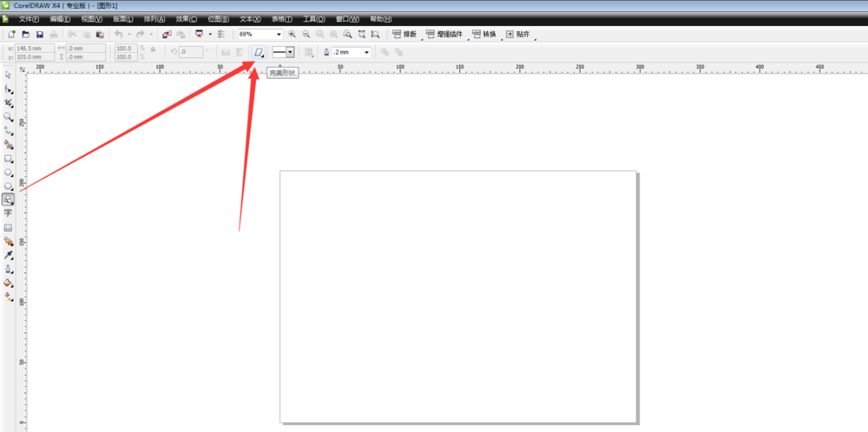
Task: Select the Ellipse tool
Action: pyautogui.click(x=9, y=173)
